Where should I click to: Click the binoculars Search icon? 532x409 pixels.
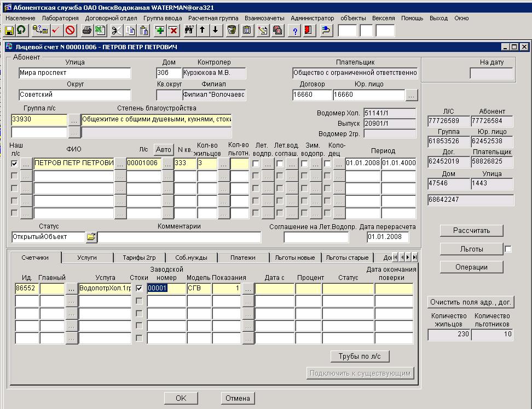coord(189,30)
